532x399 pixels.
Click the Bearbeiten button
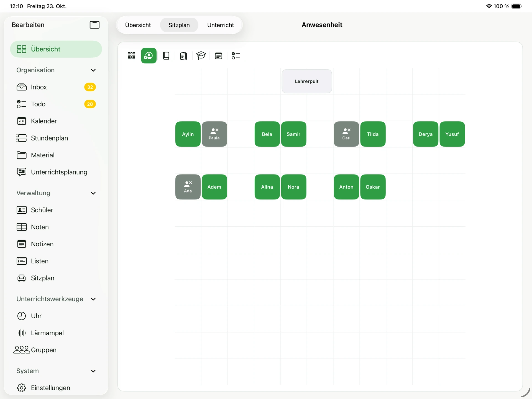click(28, 25)
